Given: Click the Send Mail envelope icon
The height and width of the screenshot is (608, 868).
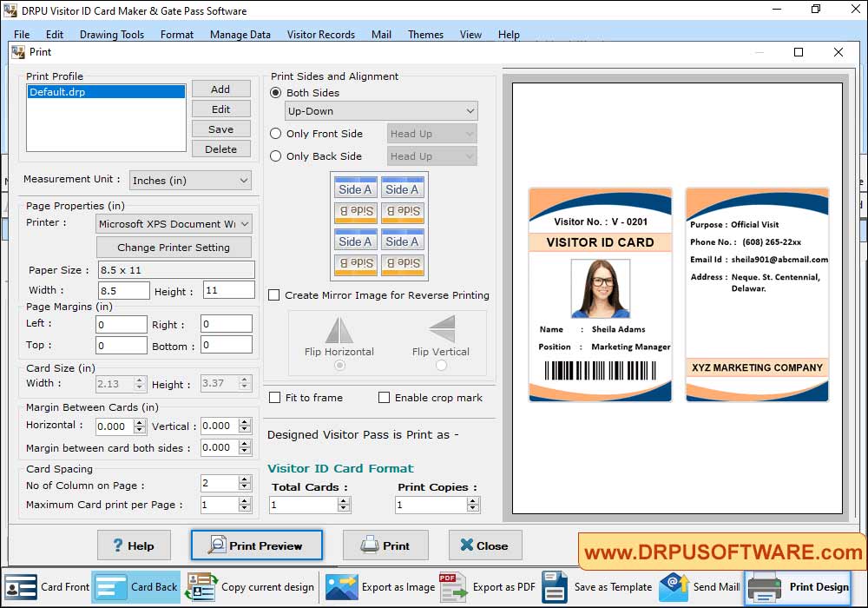Looking at the screenshot, I should click(674, 587).
